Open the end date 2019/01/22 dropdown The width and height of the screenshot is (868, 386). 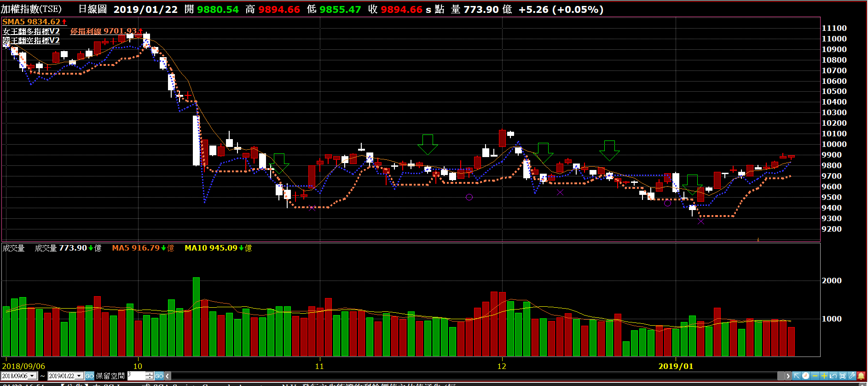79,376
